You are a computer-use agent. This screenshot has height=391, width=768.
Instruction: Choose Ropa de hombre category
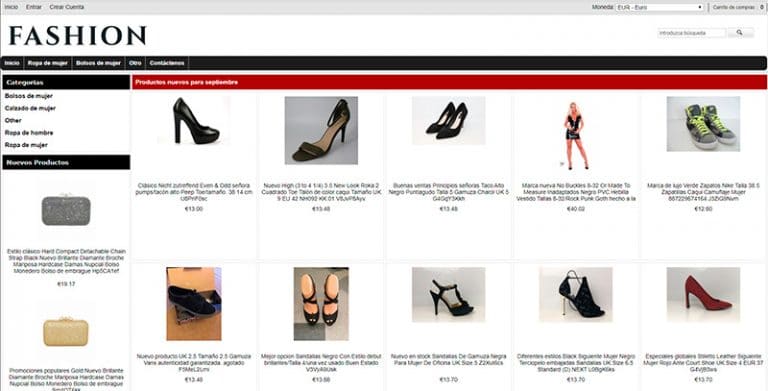point(29,133)
